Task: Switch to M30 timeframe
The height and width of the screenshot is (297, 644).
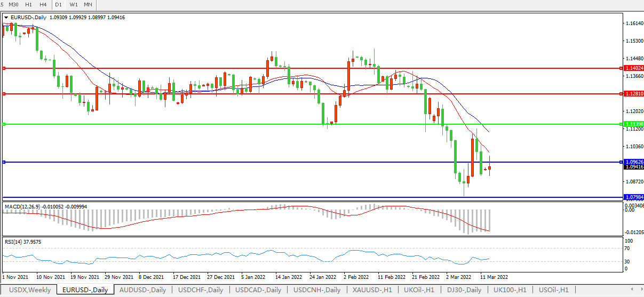Action: 14,4
